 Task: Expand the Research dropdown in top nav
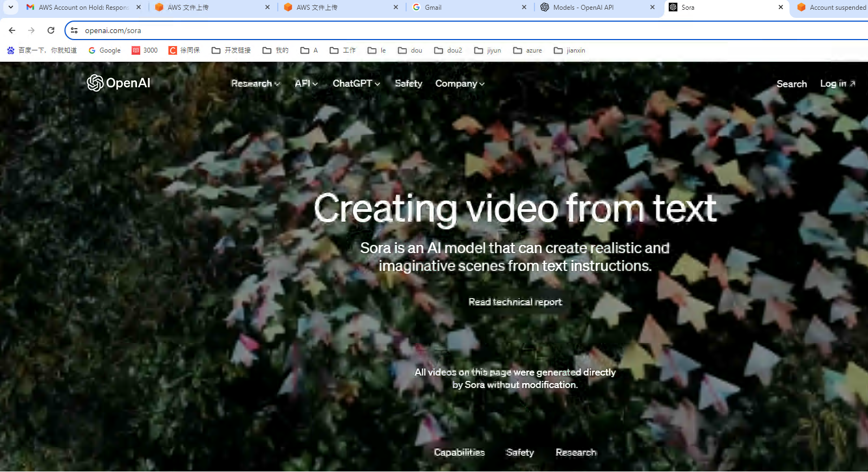click(256, 83)
